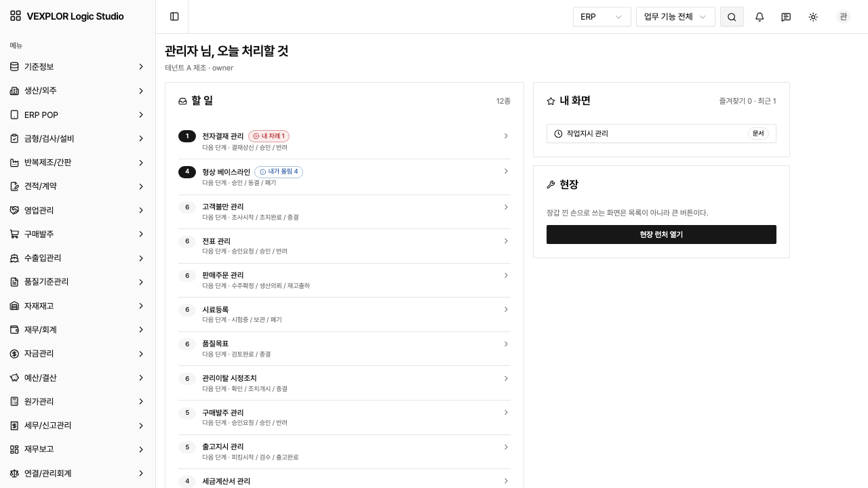The width and height of the screenshot is (868, 488).
Task: Click the ERP POP tablet icon
Action: [x=14, y=115]
